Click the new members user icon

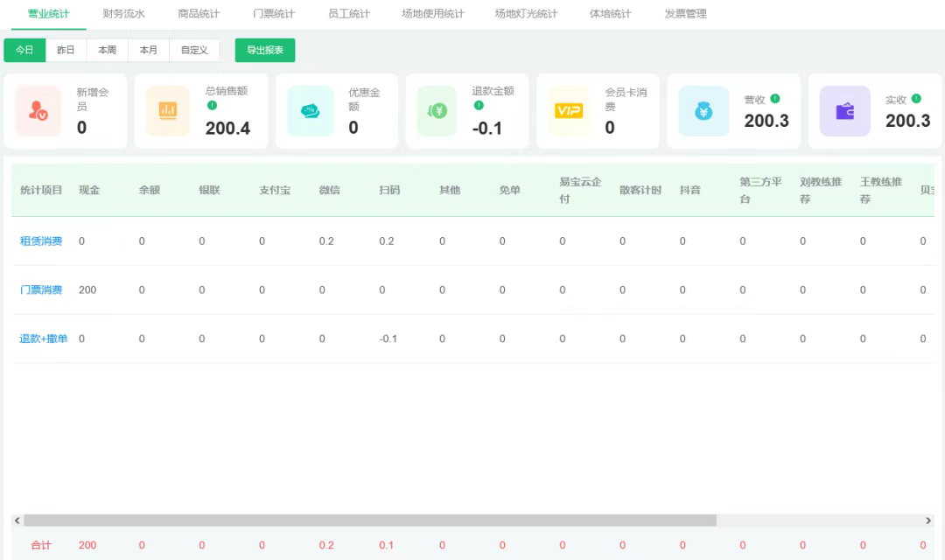coord(38,111)
